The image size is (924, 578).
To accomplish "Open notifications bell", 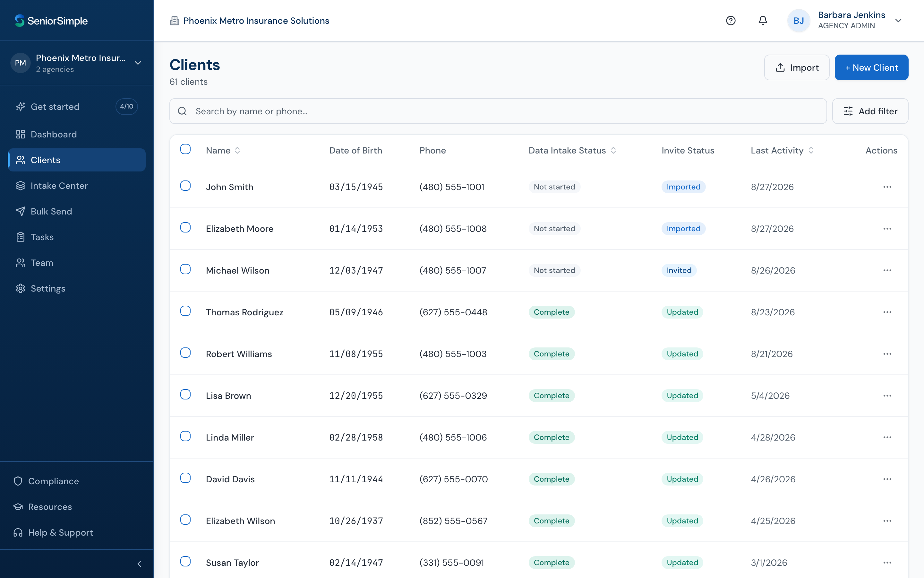I will pos(763,21).
